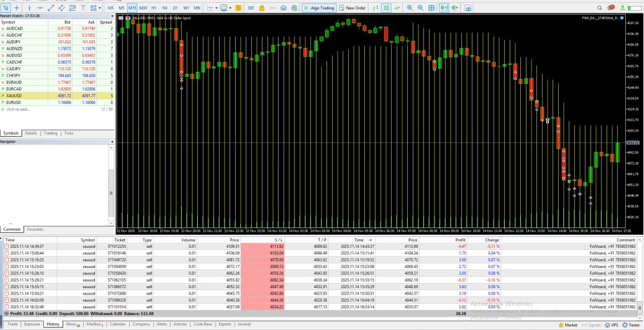This screenshot has width=644, height=330.
Task: Take a chart screenshot with camera icon
Action: coord(468,8)
